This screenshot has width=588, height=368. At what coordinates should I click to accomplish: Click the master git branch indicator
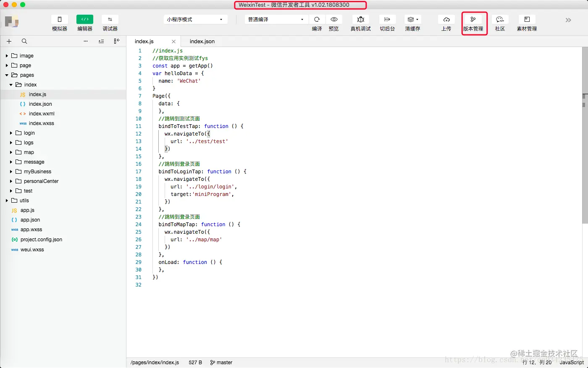point(221,363)
